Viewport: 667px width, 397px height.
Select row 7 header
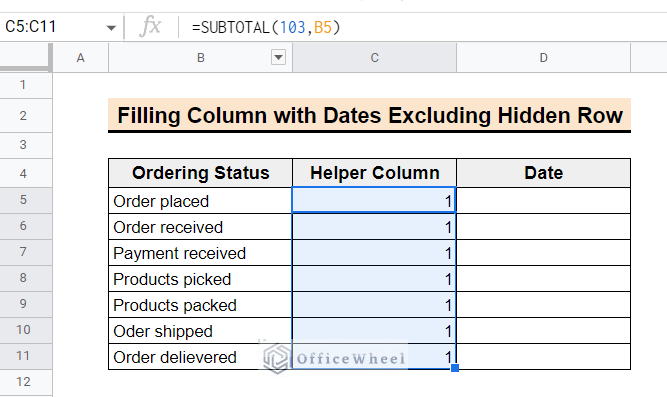[26, 252]
